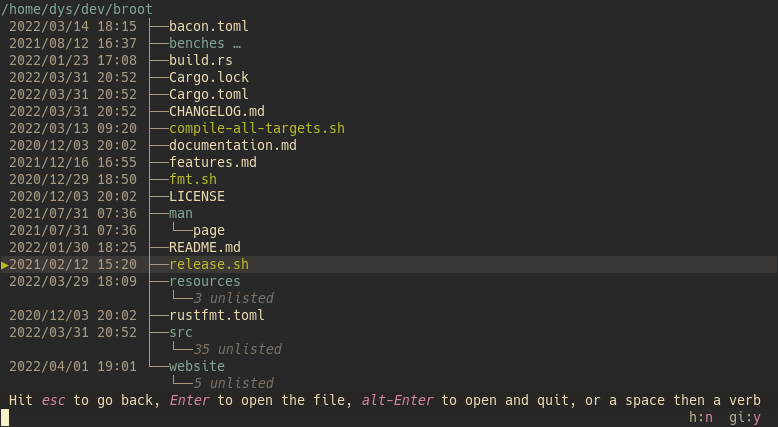Select compile-all-targets.sh script
The height and width of the screenshot is (427, 778).
point(257,128)
